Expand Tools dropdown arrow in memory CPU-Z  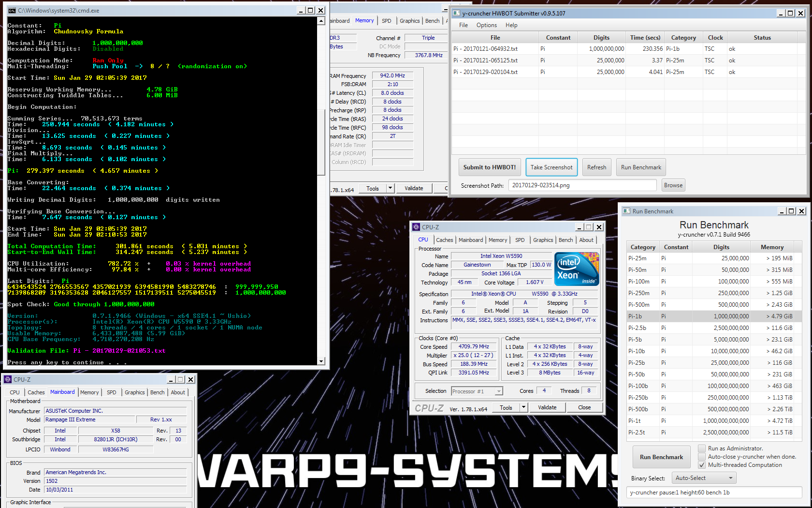(x=391, y=188)
